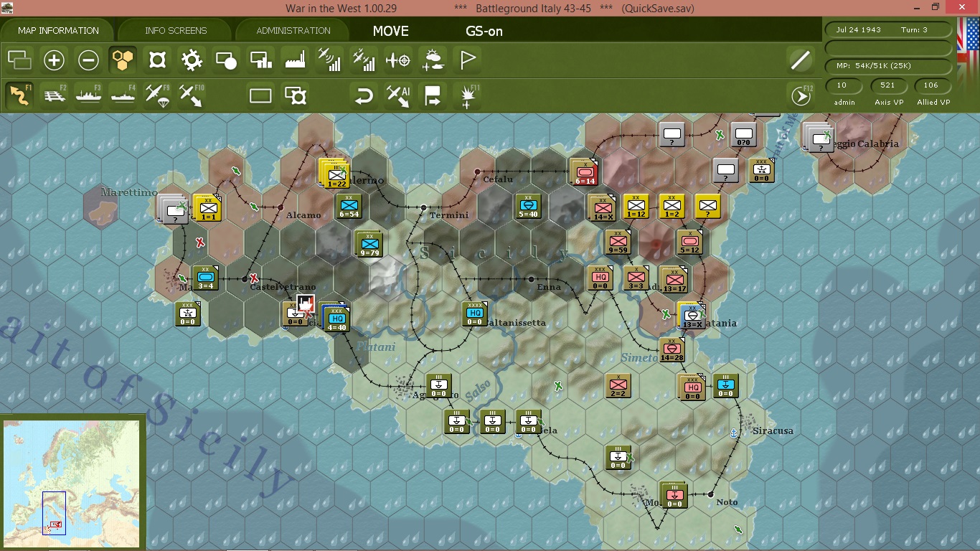Select the 6=54 blue infantry unit
The width and height of the screenshot is (980, 551).
[349, 207]
